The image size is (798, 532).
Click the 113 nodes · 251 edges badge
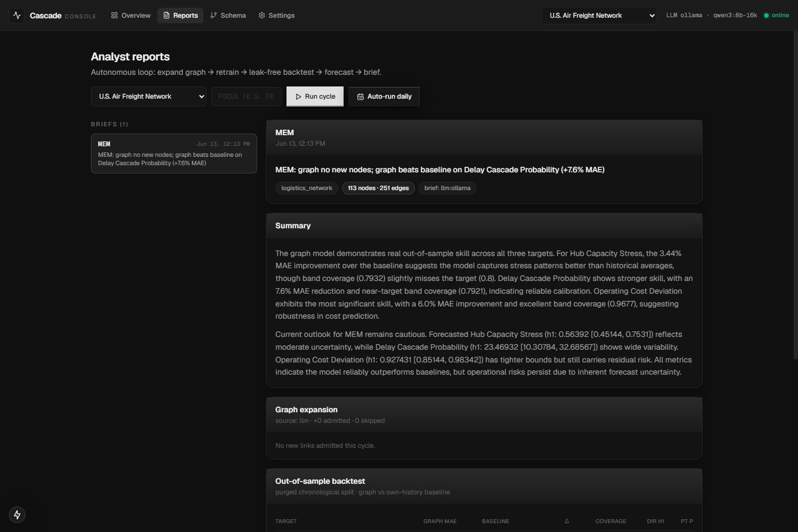[x=378, y=188]
